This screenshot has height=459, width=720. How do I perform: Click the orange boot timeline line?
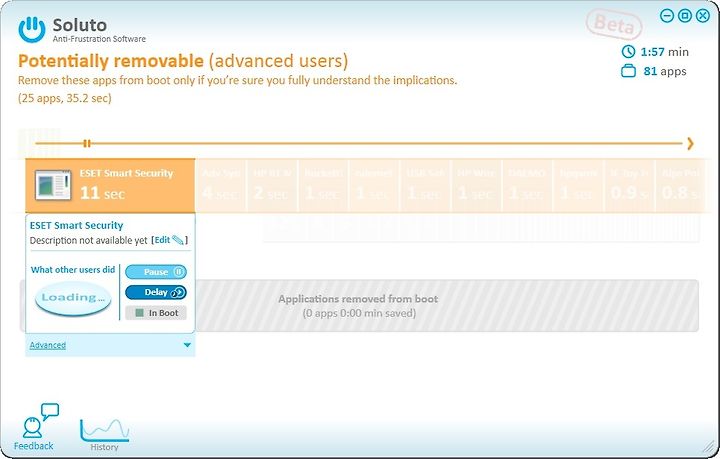359,144
